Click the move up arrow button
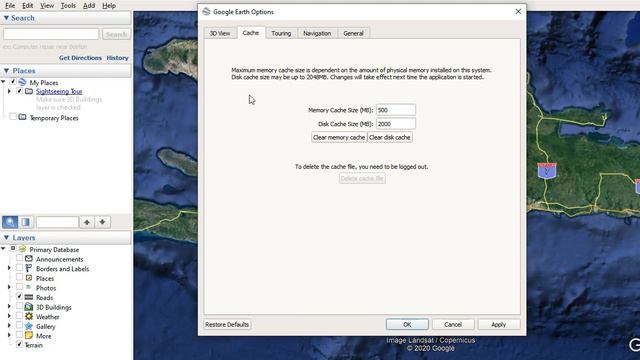Viewport: 640px width, 360px height. (x=87, y=222)
